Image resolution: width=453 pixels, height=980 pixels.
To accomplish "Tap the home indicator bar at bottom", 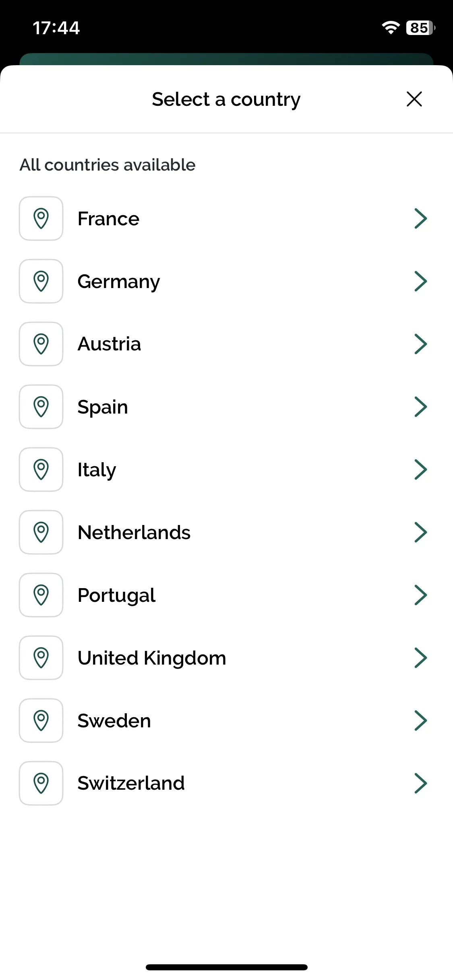I will (226, 967).
